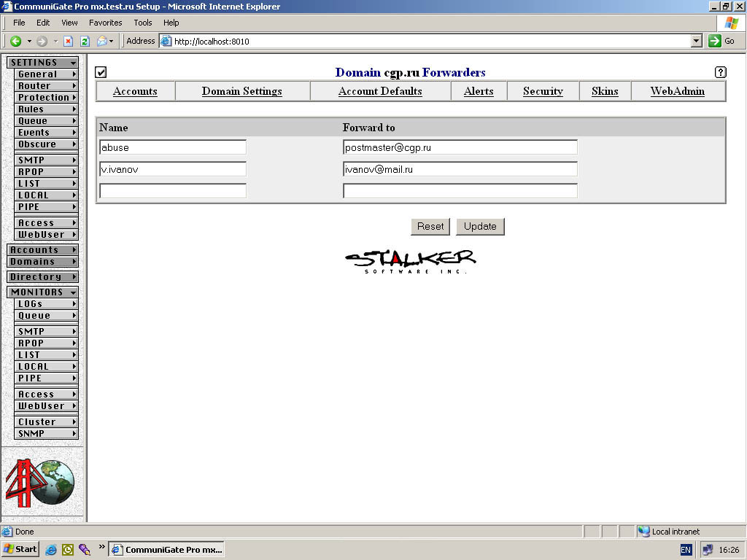Open the Account Defaults tab link
The image size is (747, 560).
point(380,91)
